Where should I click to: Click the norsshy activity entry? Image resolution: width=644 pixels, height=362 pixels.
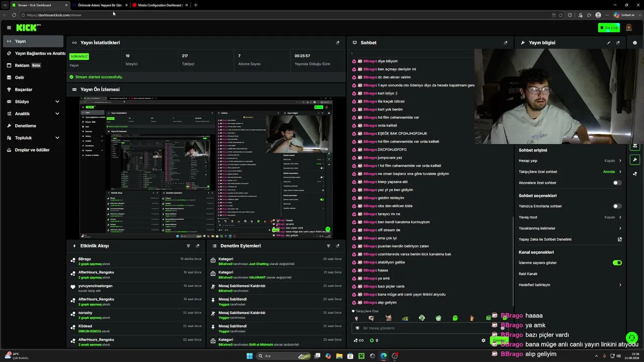pyautogui.click(x=136, y=315)
